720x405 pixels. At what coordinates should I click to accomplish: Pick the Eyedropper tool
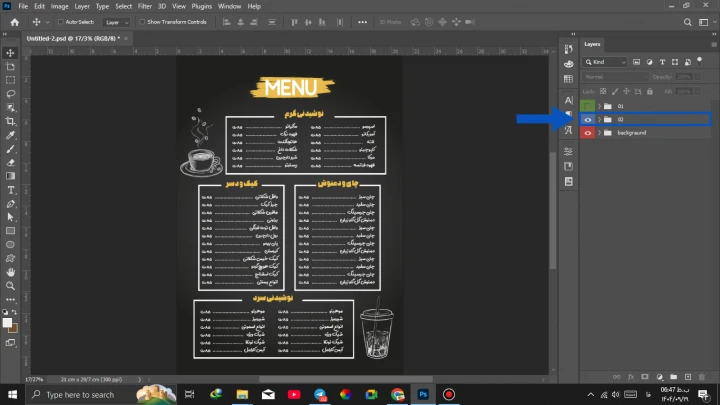[10, 134]
